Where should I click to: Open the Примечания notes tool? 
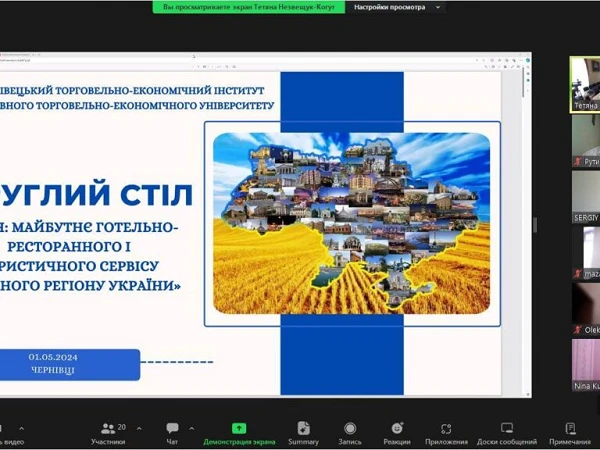pos(570,433)
